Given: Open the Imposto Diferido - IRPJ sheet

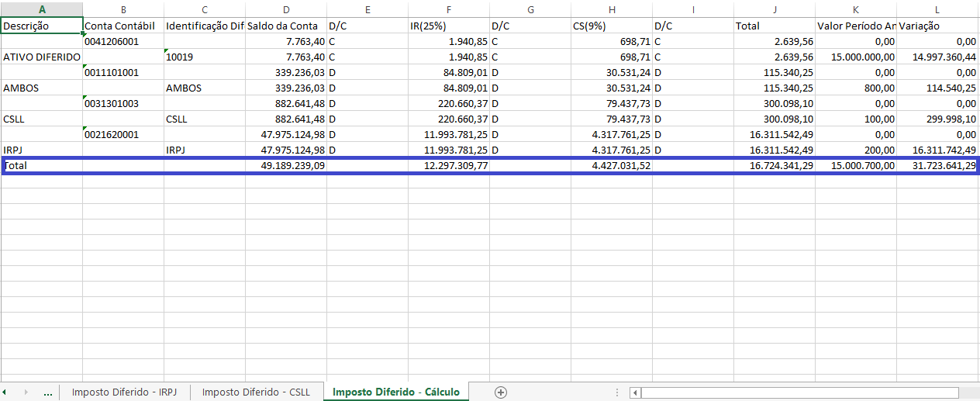Looking at the screenshot, I should click(124, 392).
